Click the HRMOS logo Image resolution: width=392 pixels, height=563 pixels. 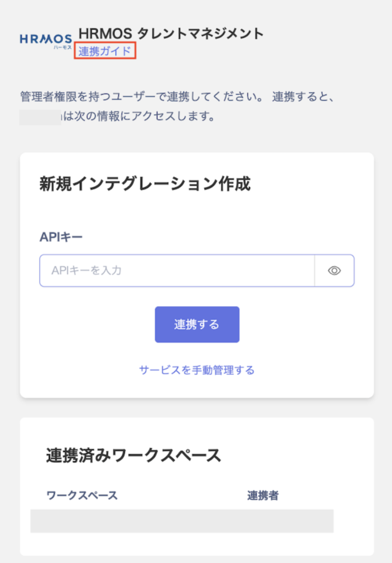tap(46, 41)
